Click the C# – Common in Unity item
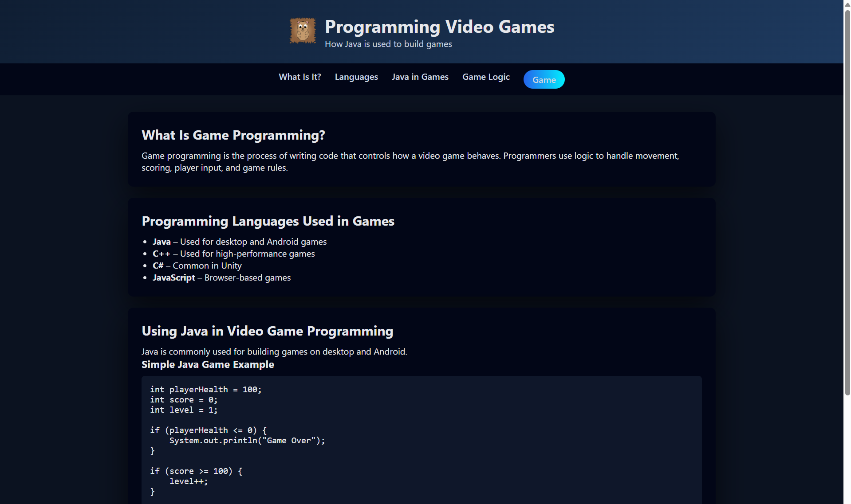This screenshot has height=504, width=851. (x=197, y=266)
